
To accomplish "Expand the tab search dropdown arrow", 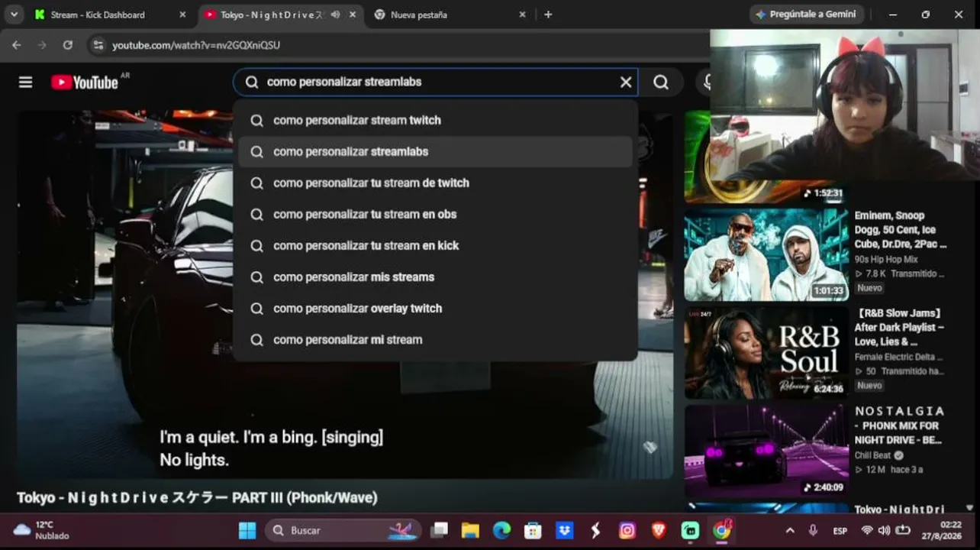I will pyautogui.click(x=15, y=15).
